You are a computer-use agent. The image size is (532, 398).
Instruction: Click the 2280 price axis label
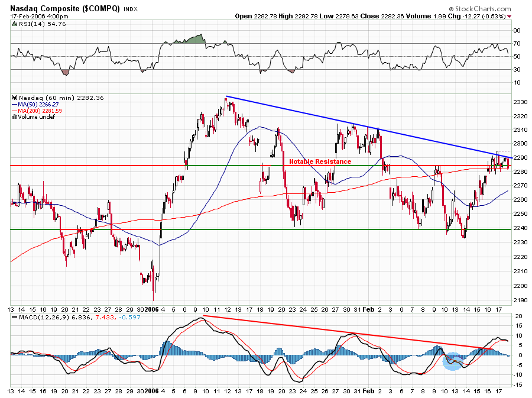click(x=520, y=172)
